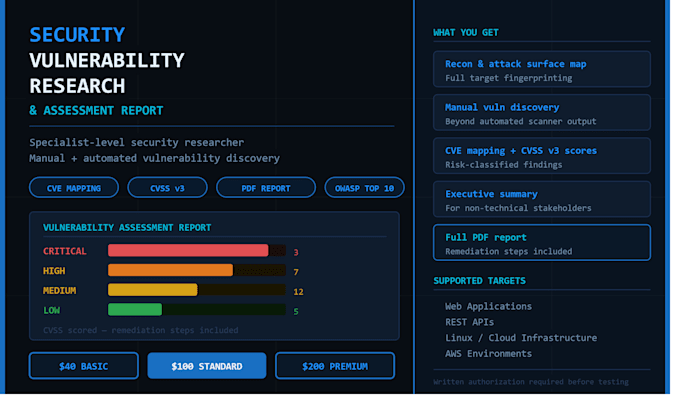Image resolution: width=680 pixels, height=404 pixels.
Task: Click the PDF REPORT pill tag
Action: (266, 188)
